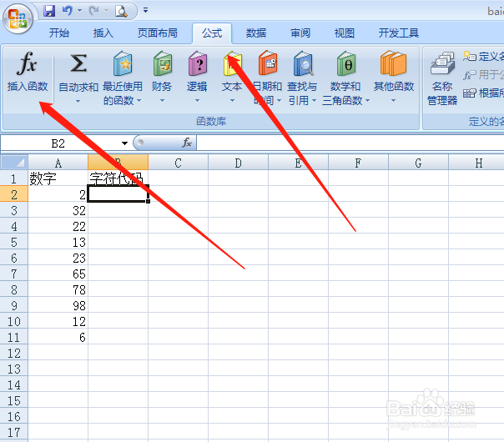Open the 名称管理器 icon
504x442 pixels.
click(x=442, y=63)
